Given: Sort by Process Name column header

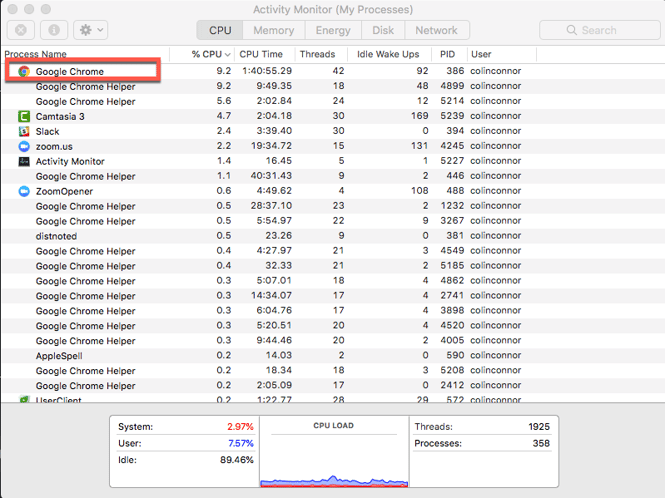Looking at the screenshot, I should click(86, 54).
